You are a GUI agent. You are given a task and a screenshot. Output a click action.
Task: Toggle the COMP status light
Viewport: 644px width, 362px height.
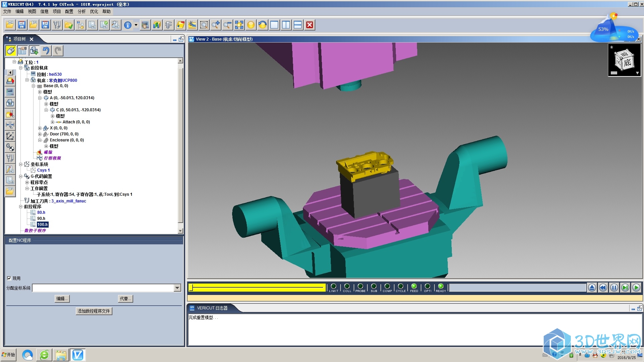click(387, 287)
